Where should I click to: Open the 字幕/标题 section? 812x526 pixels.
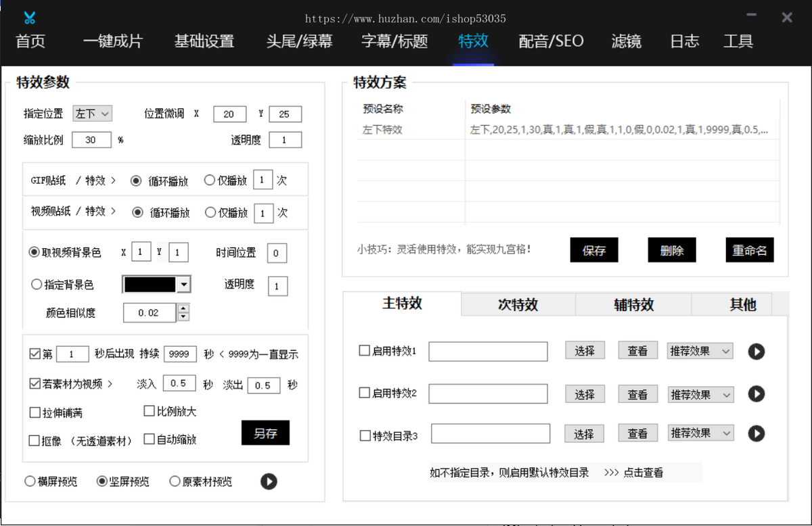(x=395, y=41)
